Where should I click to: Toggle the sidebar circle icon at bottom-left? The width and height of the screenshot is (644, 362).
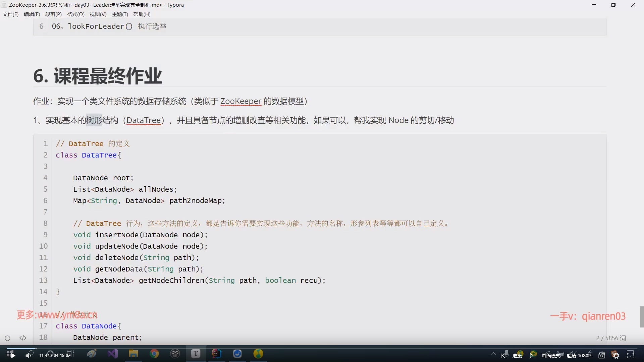click(x=7, y=338)
